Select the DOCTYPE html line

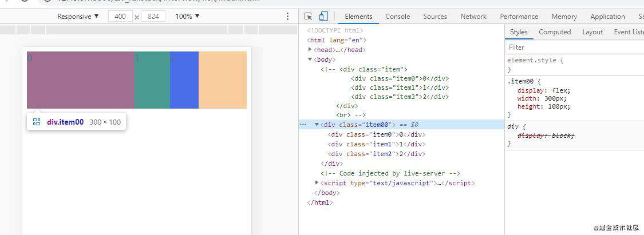(335, 30)
